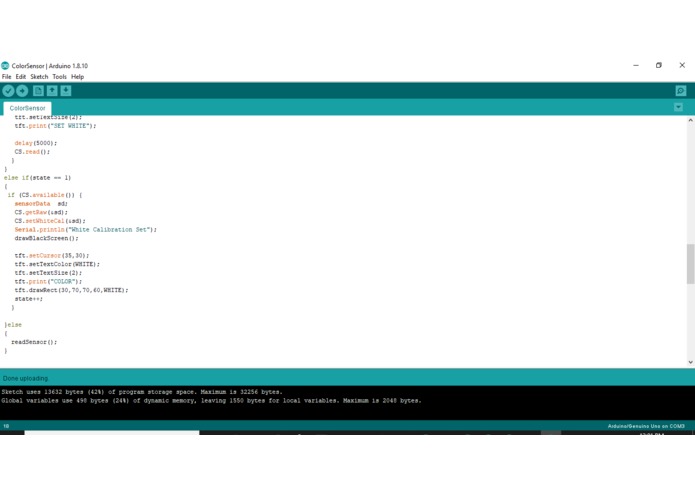Open a sketch with the up-arrow icon
Viewport: 695px width, 494px height.
[x=52, y=91]
